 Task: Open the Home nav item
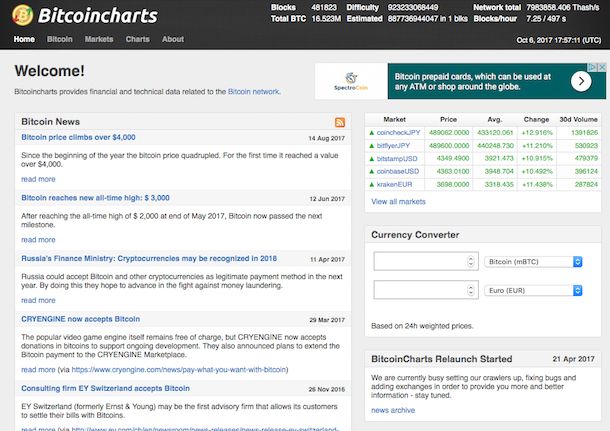coord(24,39)
